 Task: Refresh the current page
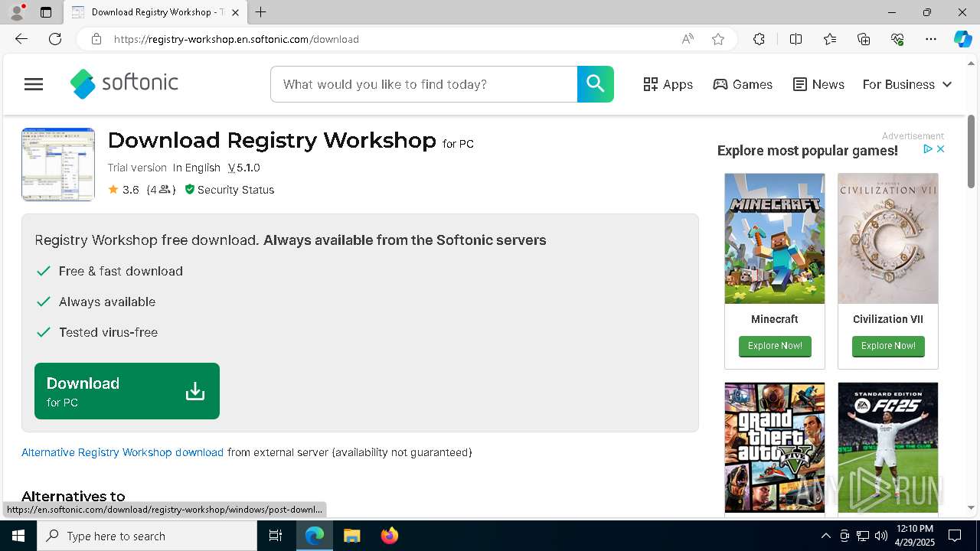click(x=55, y=39)
